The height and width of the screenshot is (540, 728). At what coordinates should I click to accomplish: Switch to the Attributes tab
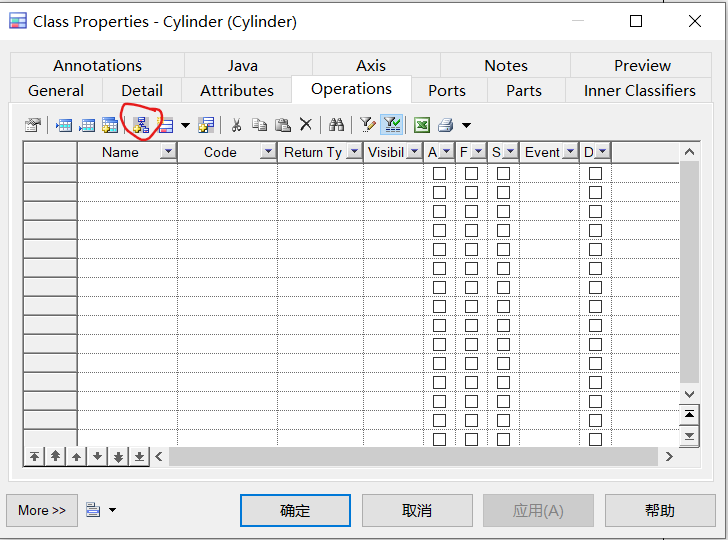point(237,91)
